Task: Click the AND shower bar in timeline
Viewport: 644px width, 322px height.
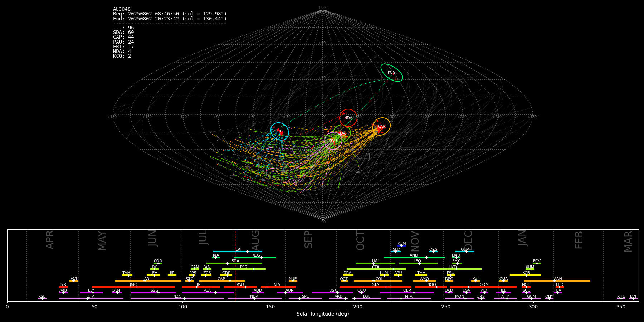Action: (414, 257)
